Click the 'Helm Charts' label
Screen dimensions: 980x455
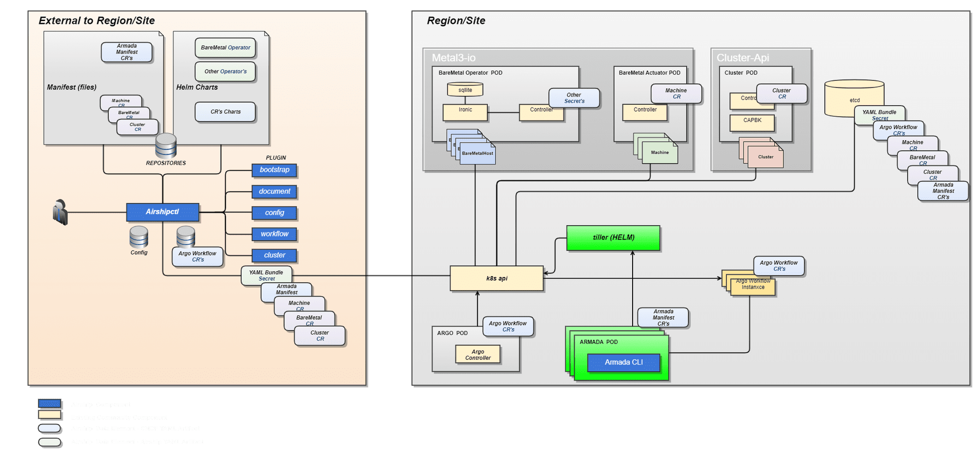point(197,87)
